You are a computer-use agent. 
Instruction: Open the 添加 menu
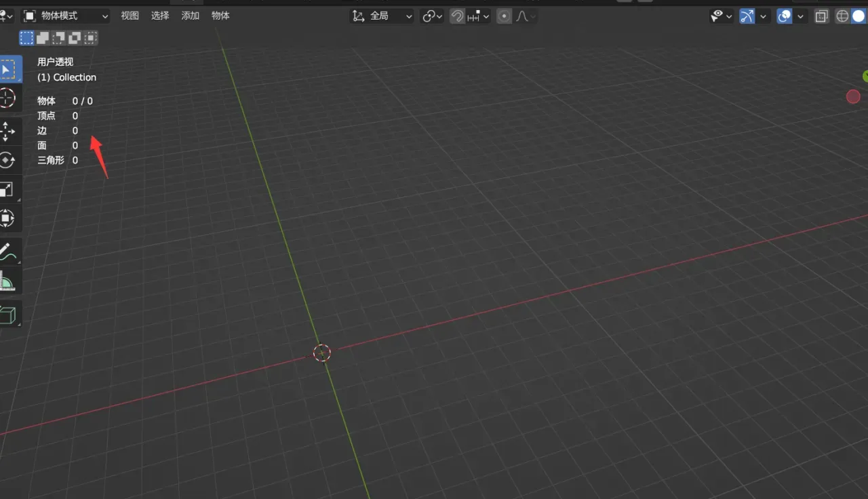pyautogui.click(x=191, y=16)
